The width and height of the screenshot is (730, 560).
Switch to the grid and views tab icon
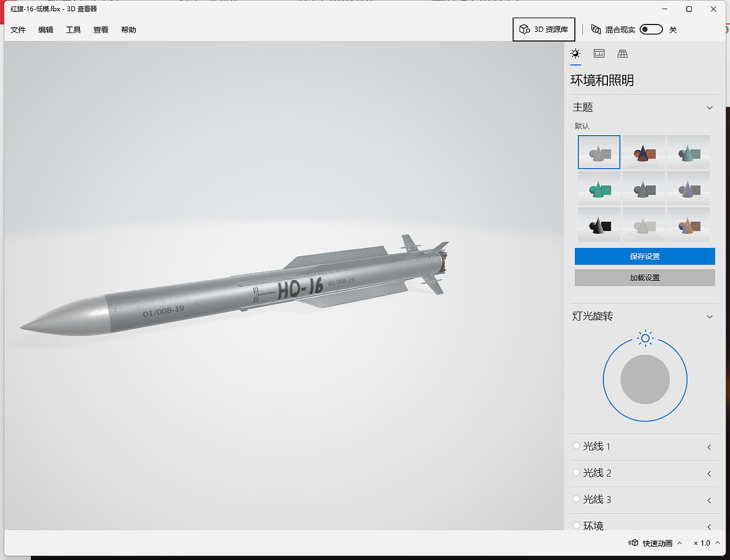[x=623, y=54]
